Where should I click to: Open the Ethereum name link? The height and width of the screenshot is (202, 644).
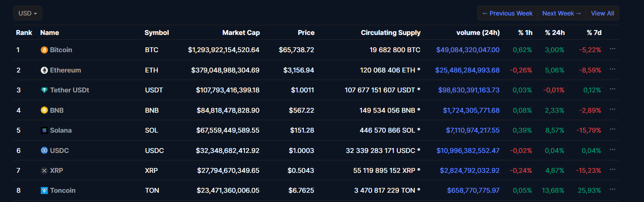[66, 70]
